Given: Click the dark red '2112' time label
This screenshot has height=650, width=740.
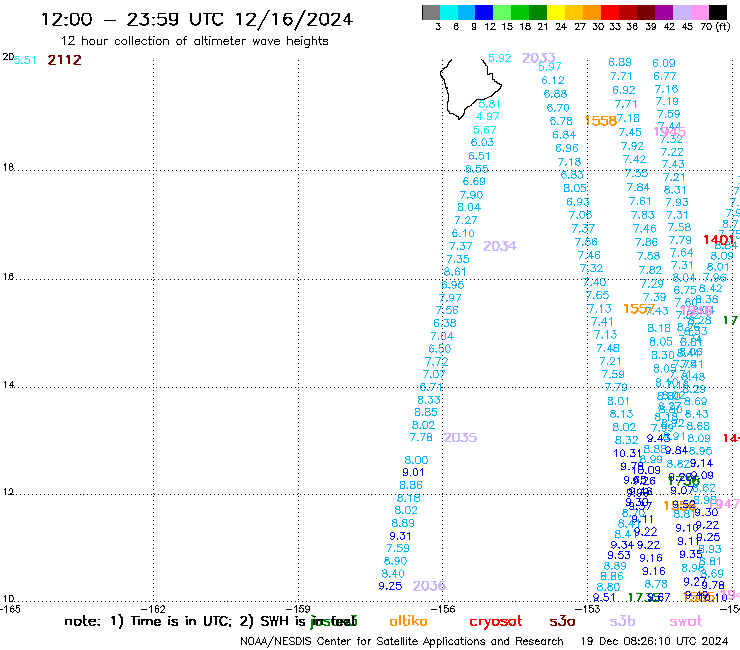Looking at the screenshot, I should [x=65, y=60].
